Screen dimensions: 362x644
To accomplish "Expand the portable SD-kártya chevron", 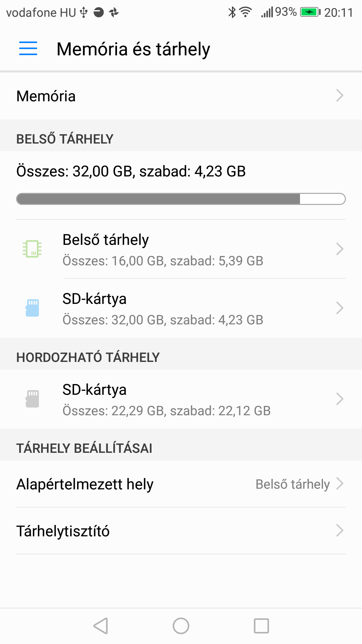I will tap(340, 399).
